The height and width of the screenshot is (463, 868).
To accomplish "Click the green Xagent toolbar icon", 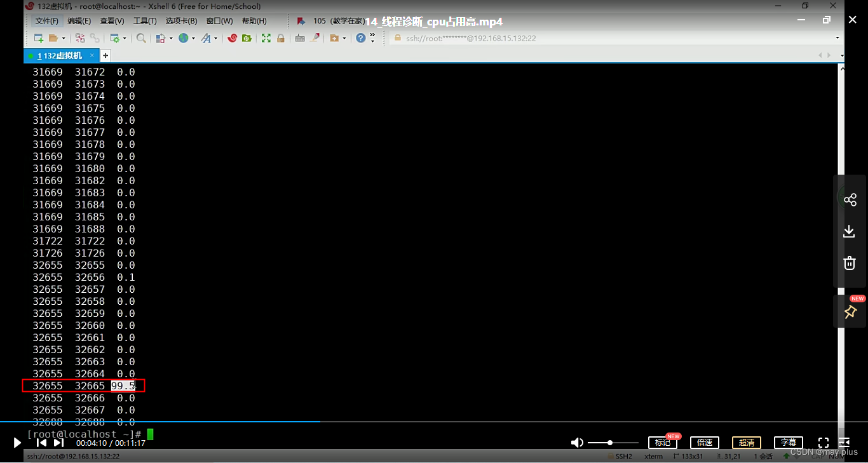I will (247, 38).
